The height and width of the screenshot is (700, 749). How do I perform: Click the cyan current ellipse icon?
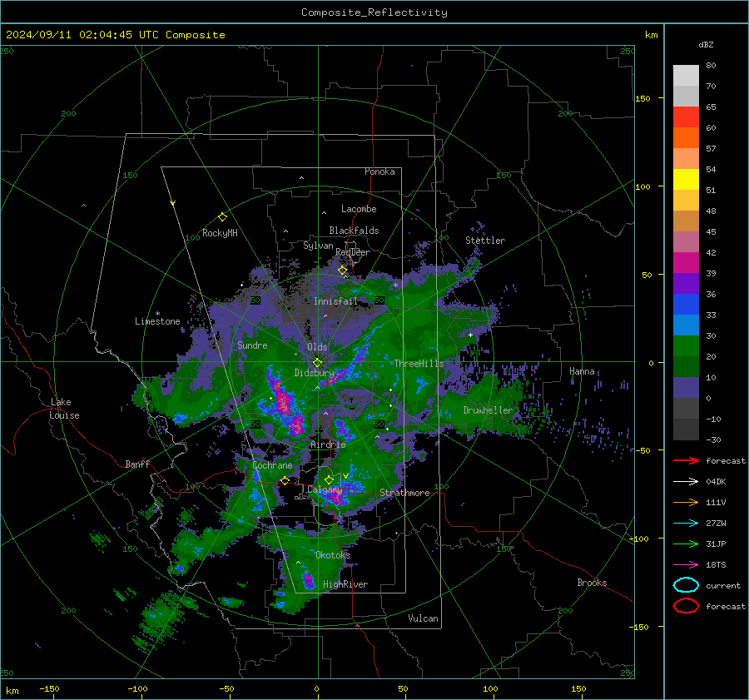[x=686, y=585]
